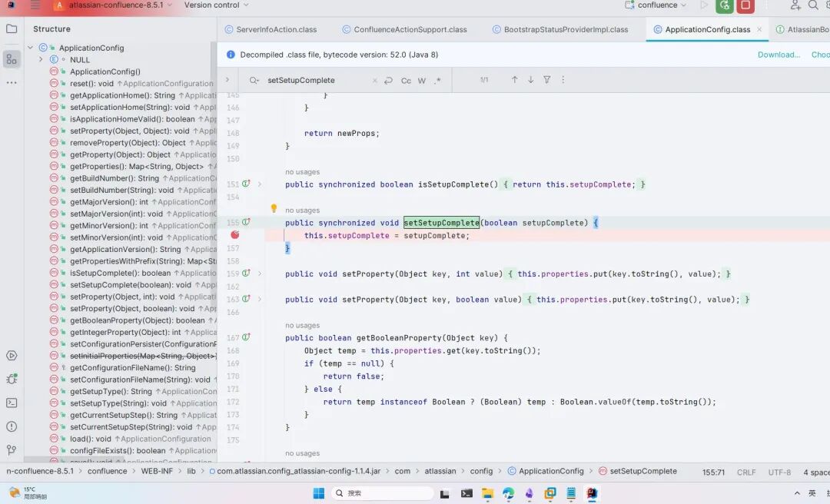Image resolution: width=830 pixels, height=504 pixels.
Task: Click setSetupComplete in breadcrumb bar
Action: point(638,471)
